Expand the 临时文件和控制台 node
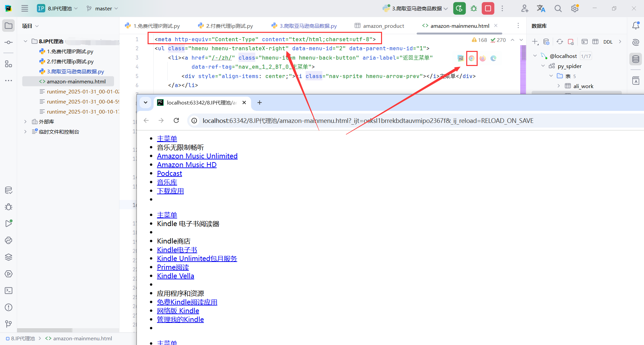 pyautogui.click(x=25, y=132)
